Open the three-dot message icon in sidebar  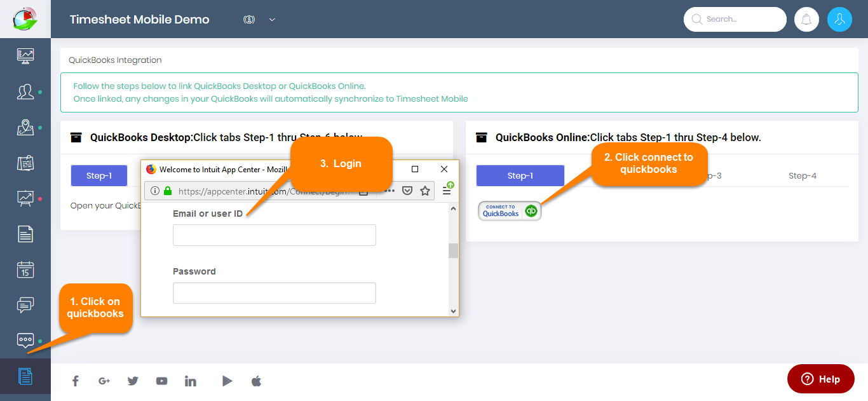point(25,341)
